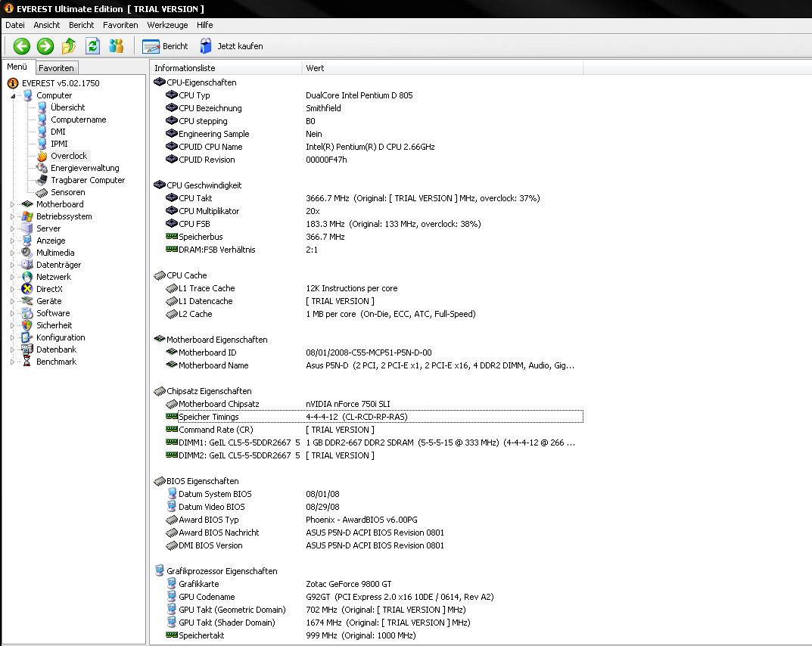Open the Datei menu
812x646 pixels.
15,25
